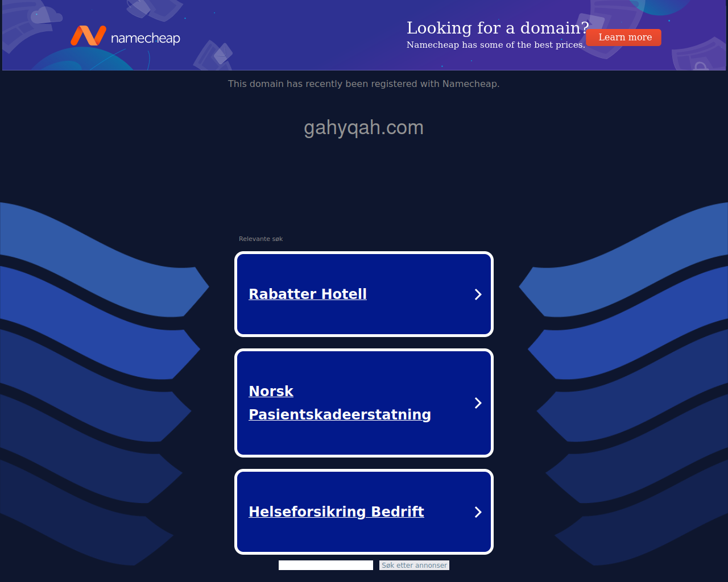The width and height of the screenshot is (728, 582).
Task: Click the chevron arrow beside Rabatter Hotell
Action: coord(478,294)
